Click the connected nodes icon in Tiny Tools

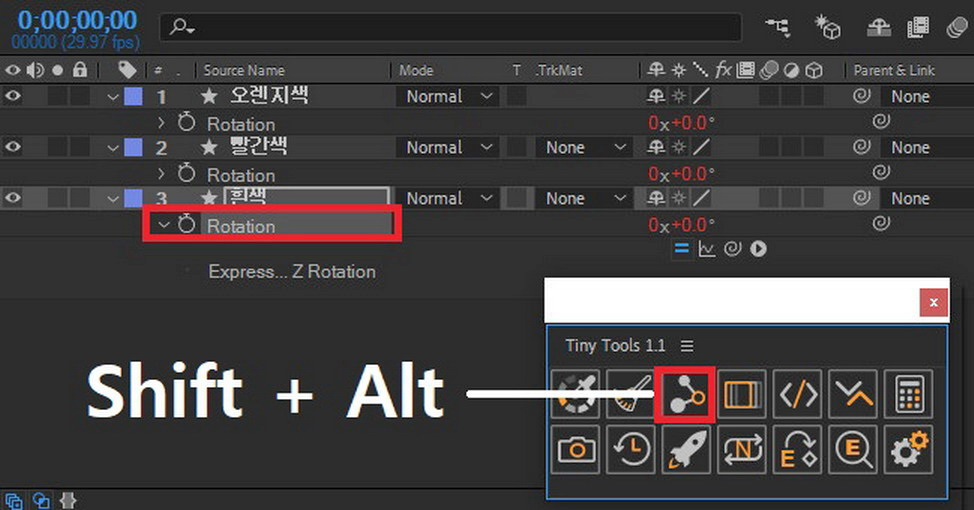(685, 394)
